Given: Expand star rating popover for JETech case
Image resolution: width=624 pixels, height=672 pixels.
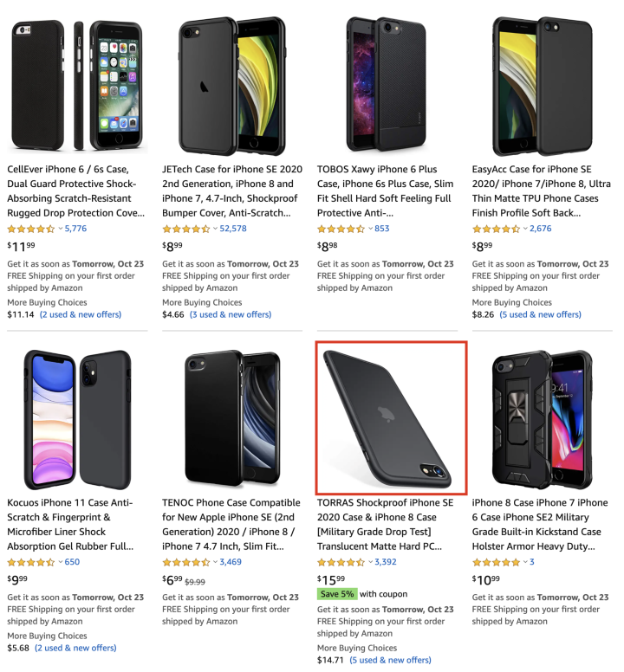Looking at the screenshot, I should 216,229.
